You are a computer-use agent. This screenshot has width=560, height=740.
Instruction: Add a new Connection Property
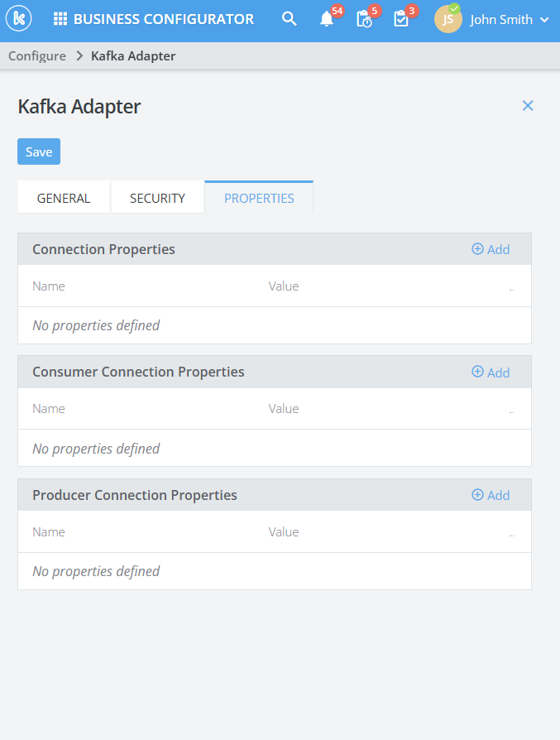[x=491, y=249]
